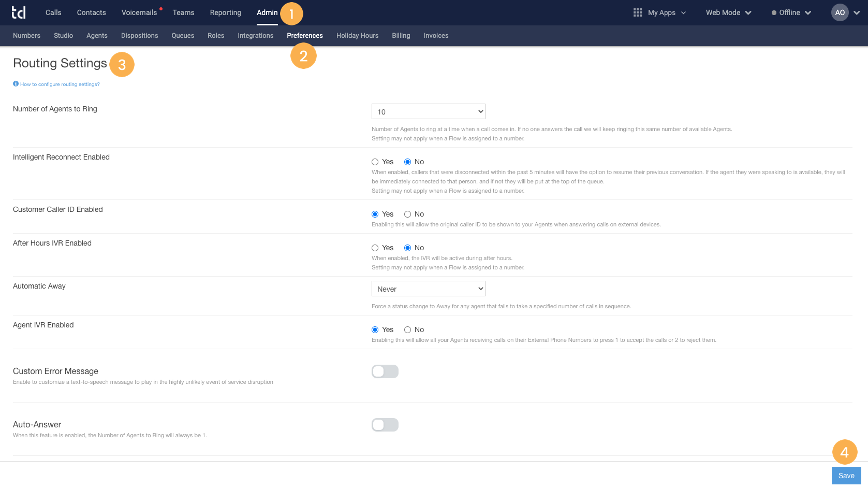Image resolution: width=868 pixels, height=488 pixels.
Task: Open the Reporting tab
Action: [226, 12]
